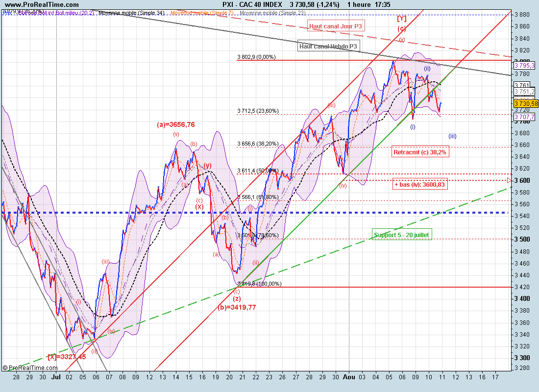Click the '(a)=3656,76' wave annotation
The image size is (539, 392).
176,125
